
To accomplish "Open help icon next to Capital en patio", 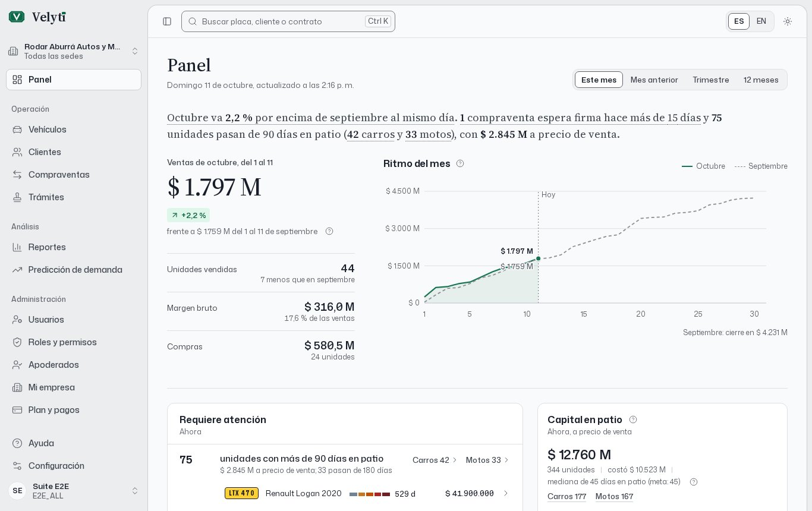I will pos(633,419).
